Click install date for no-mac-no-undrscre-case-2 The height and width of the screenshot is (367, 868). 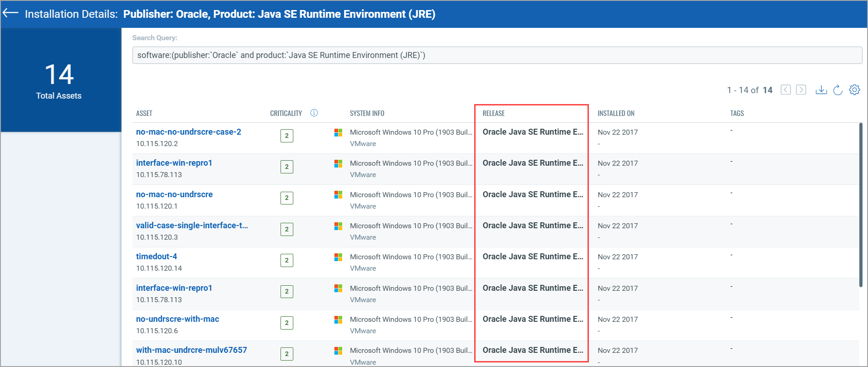(x=618, y=132)
